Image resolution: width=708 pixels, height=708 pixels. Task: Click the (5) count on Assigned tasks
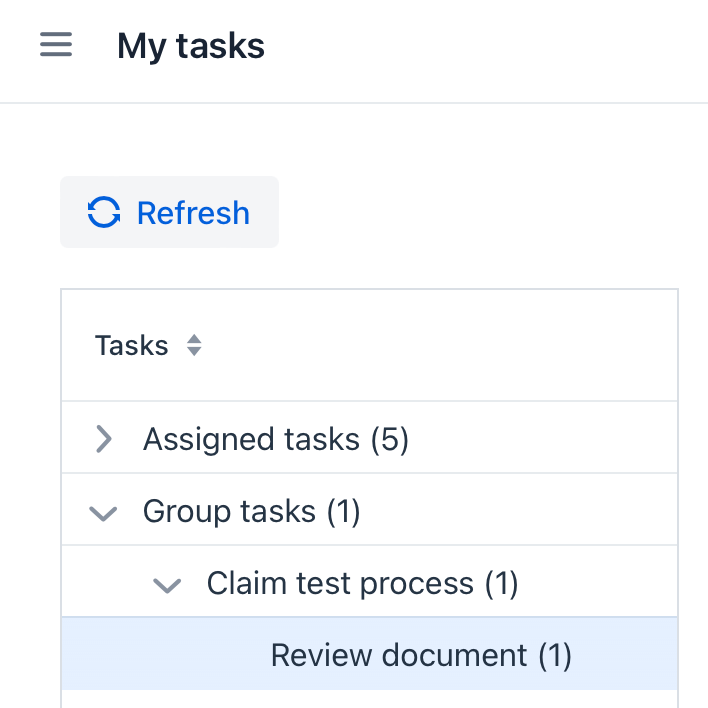[x=389, y=439]
